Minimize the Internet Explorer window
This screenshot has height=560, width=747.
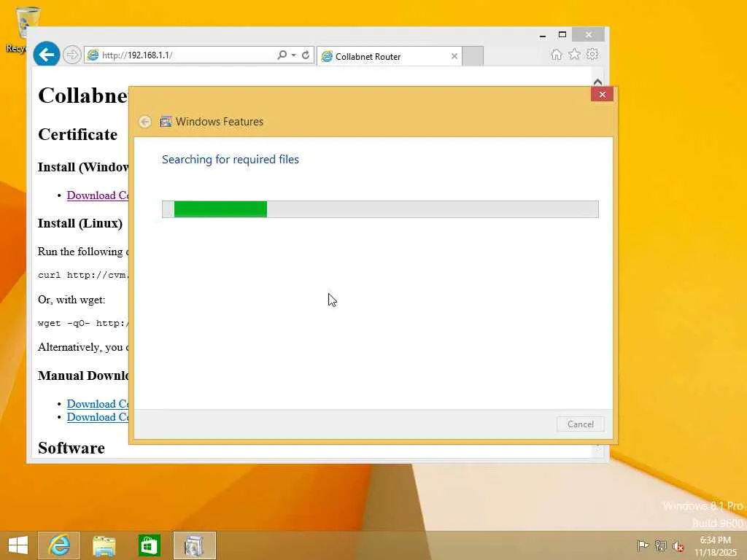(543, 35)
